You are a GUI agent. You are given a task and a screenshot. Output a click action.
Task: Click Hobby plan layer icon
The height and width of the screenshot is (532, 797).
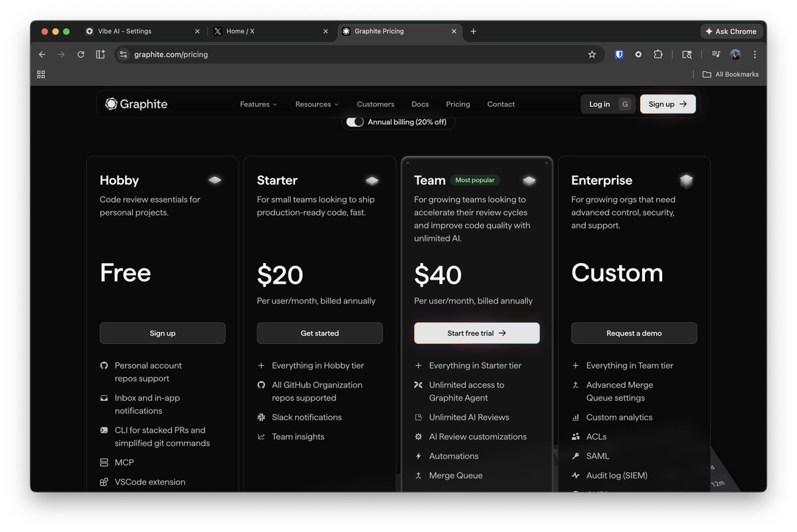click(215, 180)
